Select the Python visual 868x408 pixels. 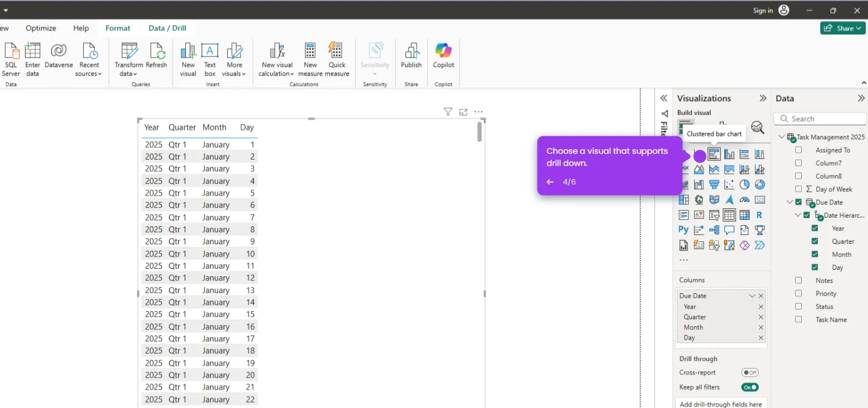pos(684,230)
